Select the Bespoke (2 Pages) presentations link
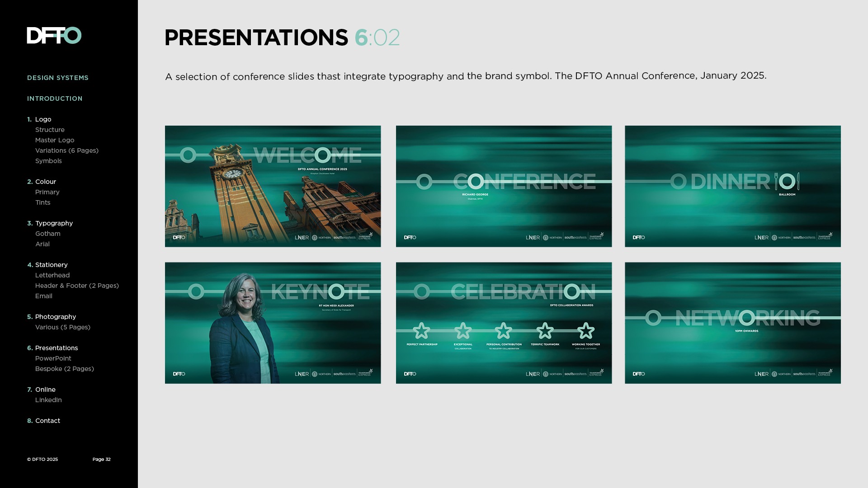This screenshot has width=868, height=488. [65, 369]
